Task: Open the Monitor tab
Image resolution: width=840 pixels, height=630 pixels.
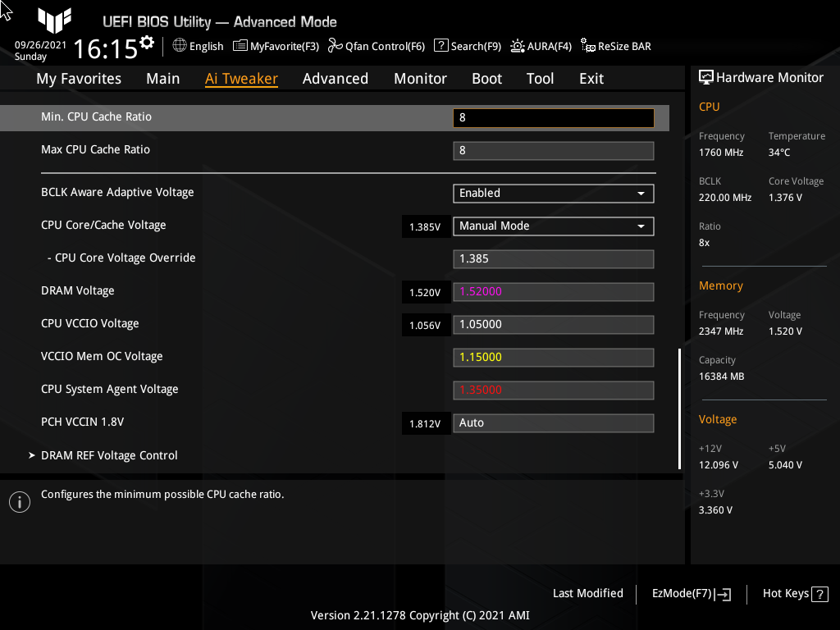Action: (420, 79)
